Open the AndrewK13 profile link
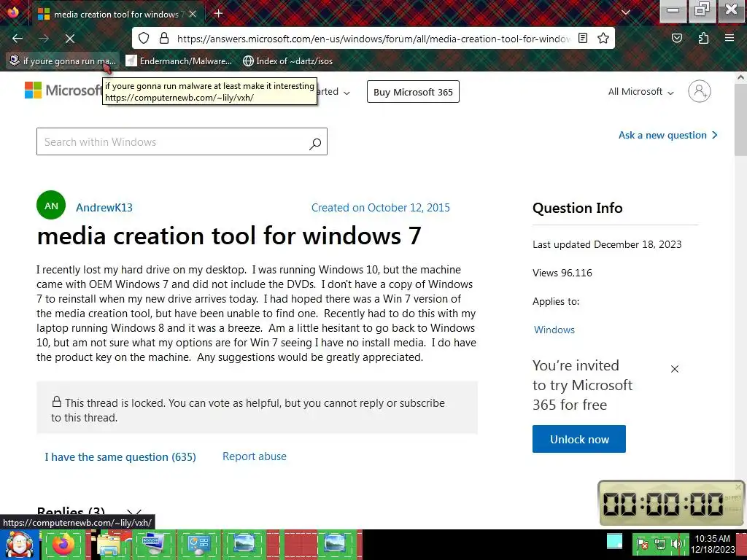 104,208
